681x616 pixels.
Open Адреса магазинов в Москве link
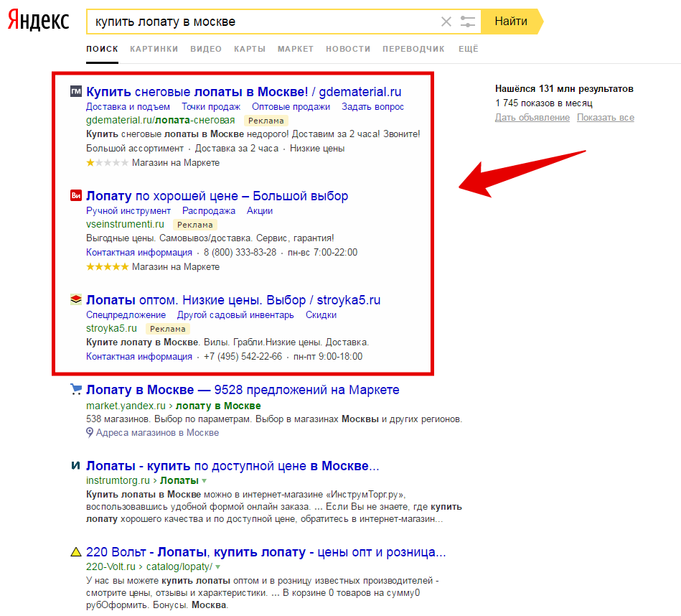[x=157, y=432]
